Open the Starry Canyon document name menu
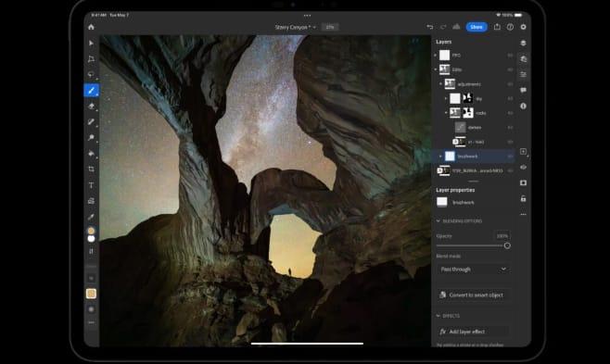This screenshot has height=364, width=610. (296, 27)
